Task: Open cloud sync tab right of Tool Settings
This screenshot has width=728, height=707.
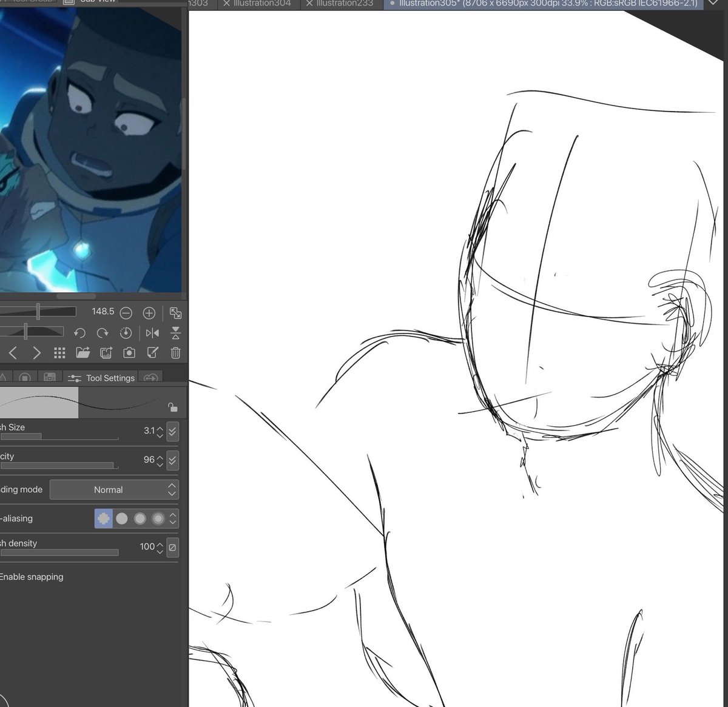Action: (150, 378)
